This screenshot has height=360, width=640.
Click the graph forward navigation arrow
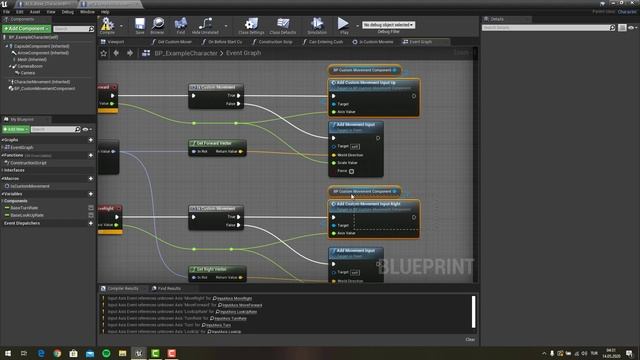click(130, 53)
